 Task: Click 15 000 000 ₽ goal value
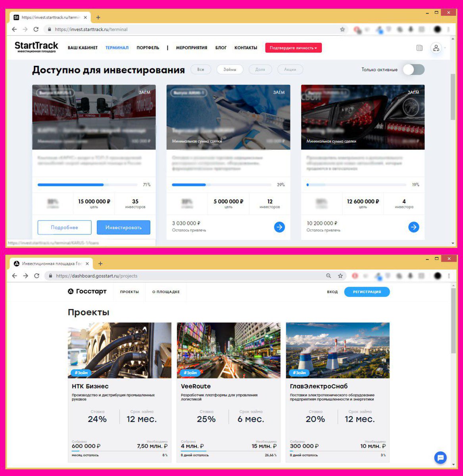94,202
